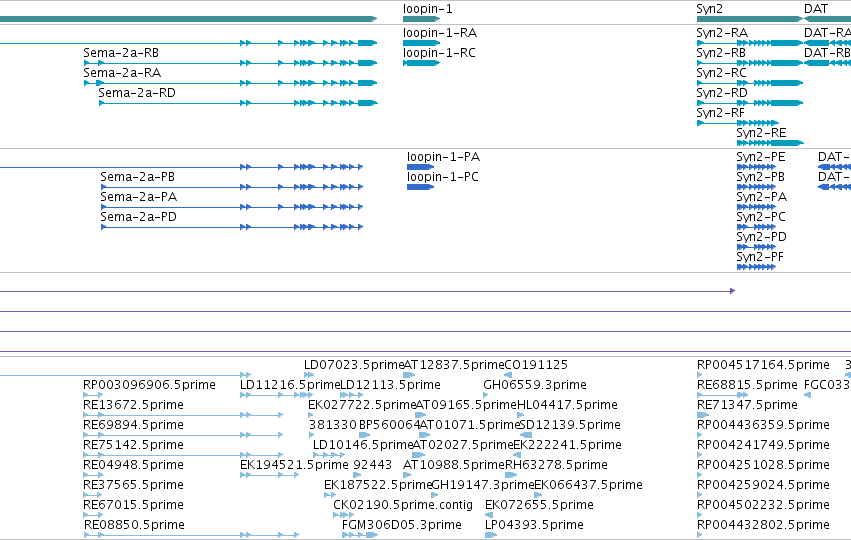Select RE04948.5prime label
This screenshot has height=540, width=851.
(x=134, y=465)
